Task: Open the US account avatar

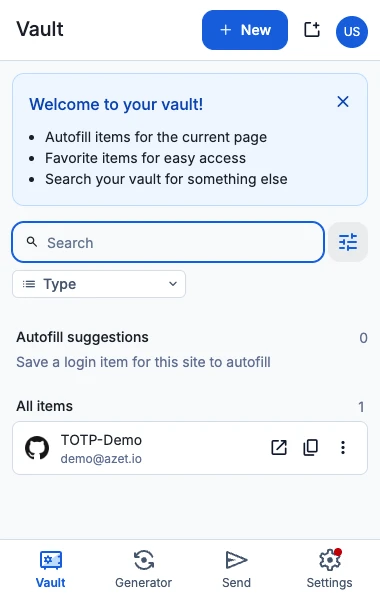Action: tap(352, 31)
